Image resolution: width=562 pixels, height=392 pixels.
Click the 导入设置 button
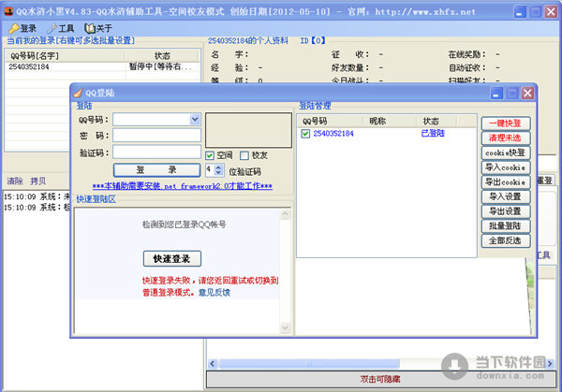point(506,196)
